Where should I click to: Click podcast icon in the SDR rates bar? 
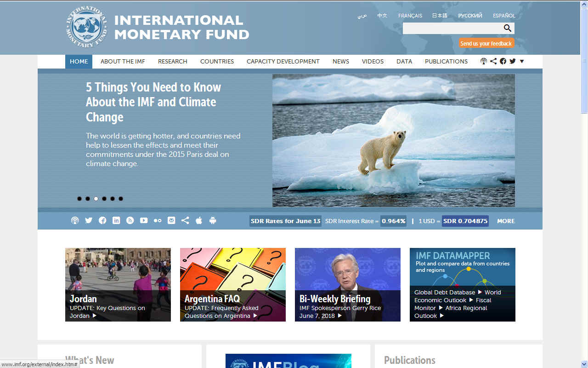(75, 220)
